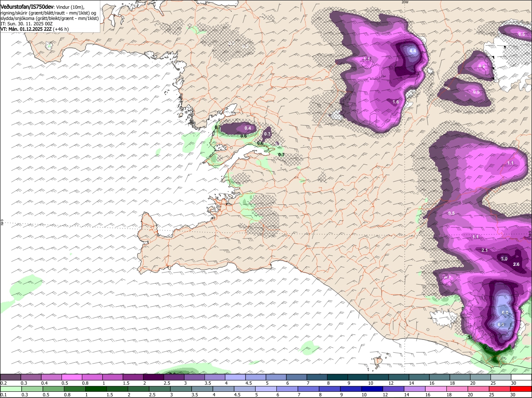Select the 7 blue rain legend swatch
Screen dimensions: 532x398
coord(308,389)
